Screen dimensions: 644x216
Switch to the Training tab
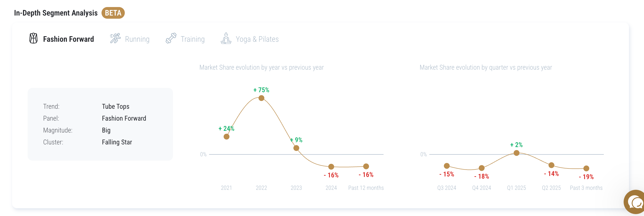[193, 39]
